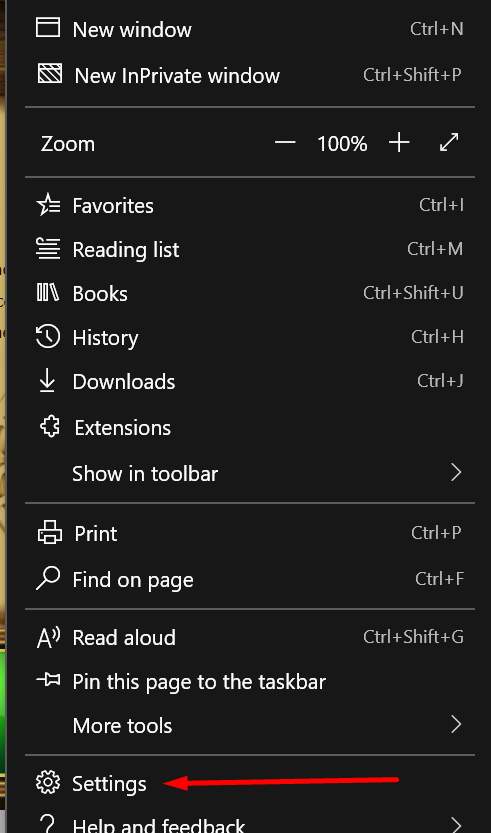491x833 pixels.
Task: Open a New InPrivate window via its icon
Action: tap(49, 74)
